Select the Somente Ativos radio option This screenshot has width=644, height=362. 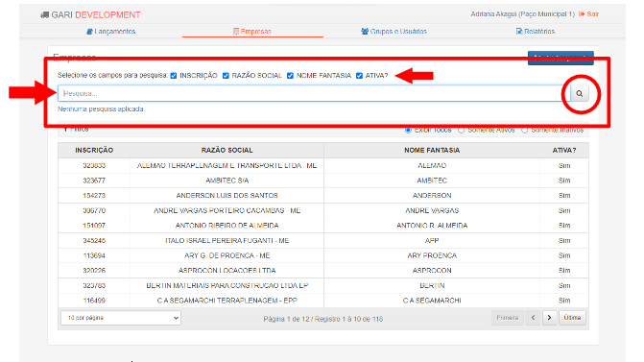(462, 131)
